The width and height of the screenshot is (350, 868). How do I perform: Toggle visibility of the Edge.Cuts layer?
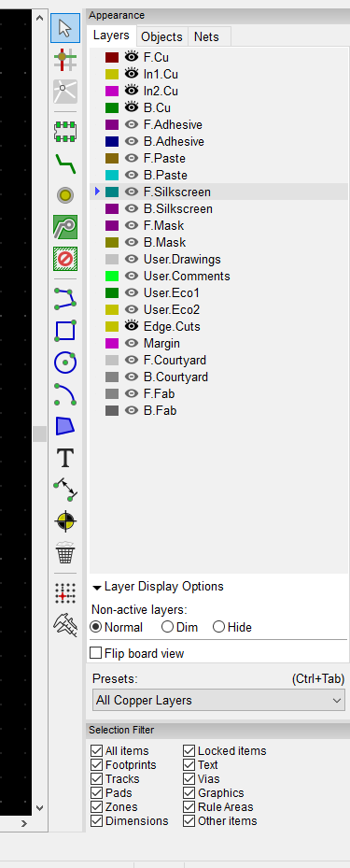point(131,326)
